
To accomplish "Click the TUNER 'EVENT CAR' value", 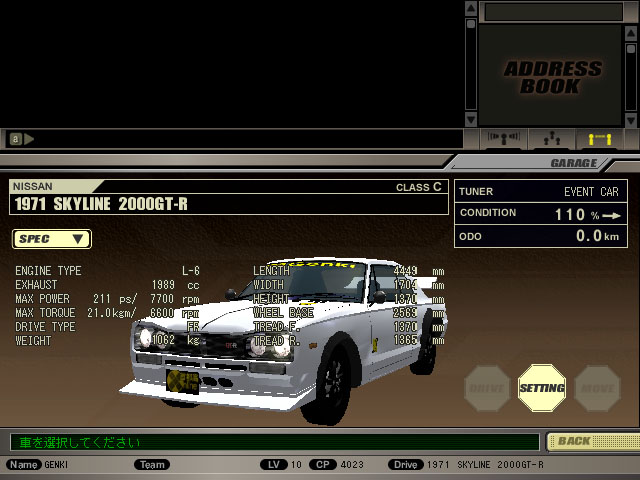I will coord(591,191).
